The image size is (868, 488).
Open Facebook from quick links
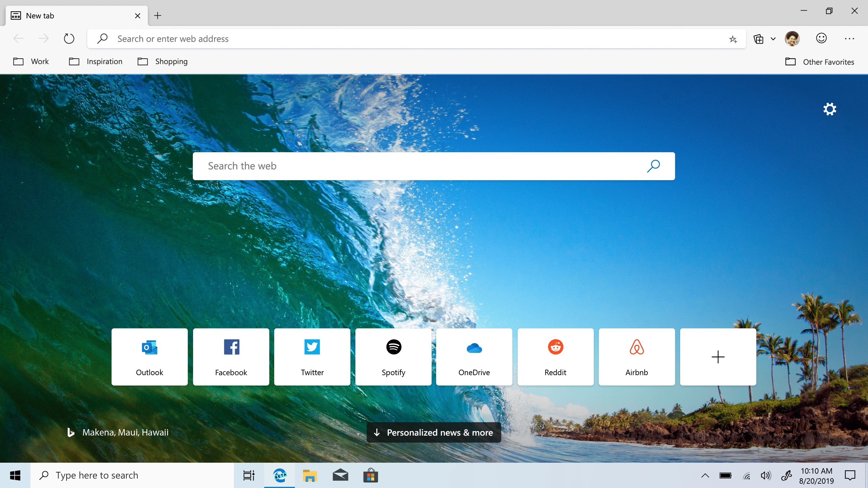click(231, 356)
